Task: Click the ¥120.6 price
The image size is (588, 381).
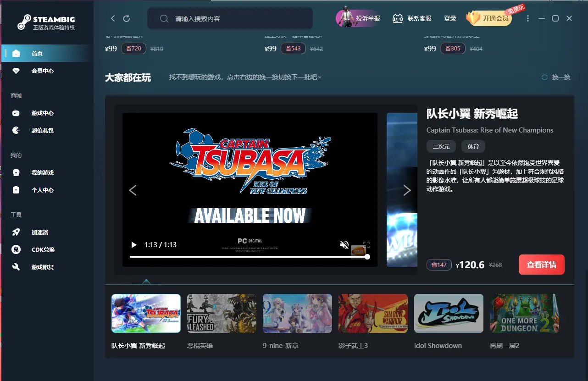Action: pyautogui.click(x=470, y=265)
